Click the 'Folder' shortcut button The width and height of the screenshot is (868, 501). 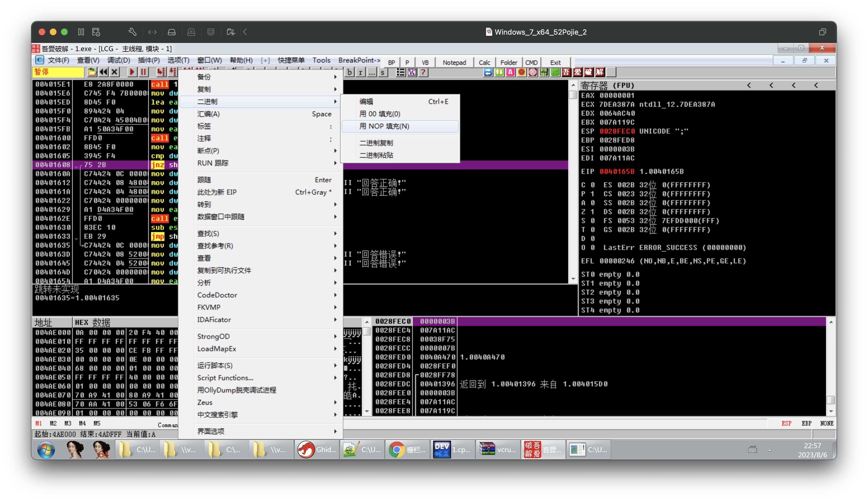(508, 62)
